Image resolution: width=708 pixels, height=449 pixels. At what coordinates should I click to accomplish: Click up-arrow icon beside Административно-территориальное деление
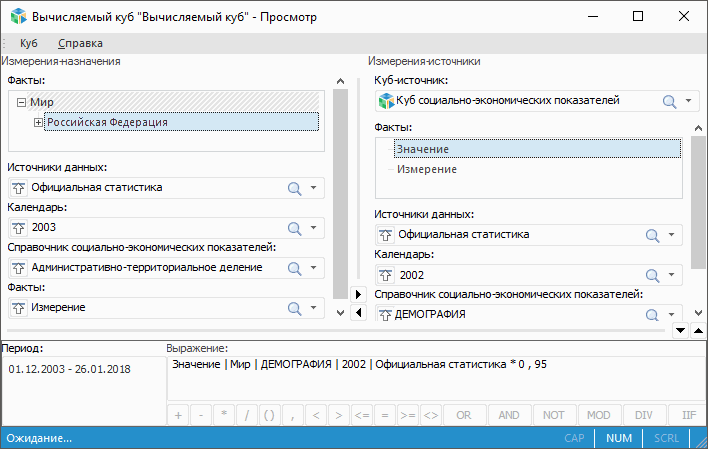click(x=18, y=268)
